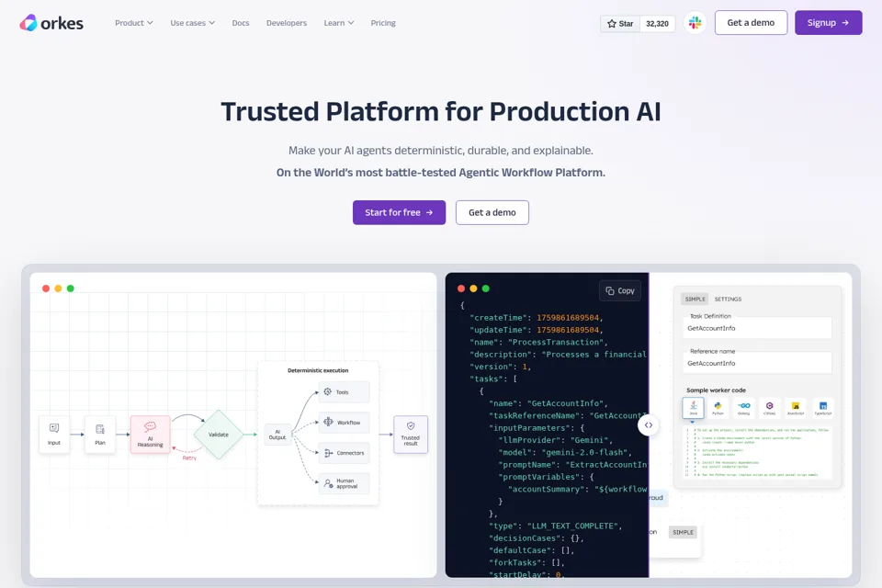Click the green dot on the diagram window
Image resolution: width=882 pixels, height=588 pixels.
71,288
